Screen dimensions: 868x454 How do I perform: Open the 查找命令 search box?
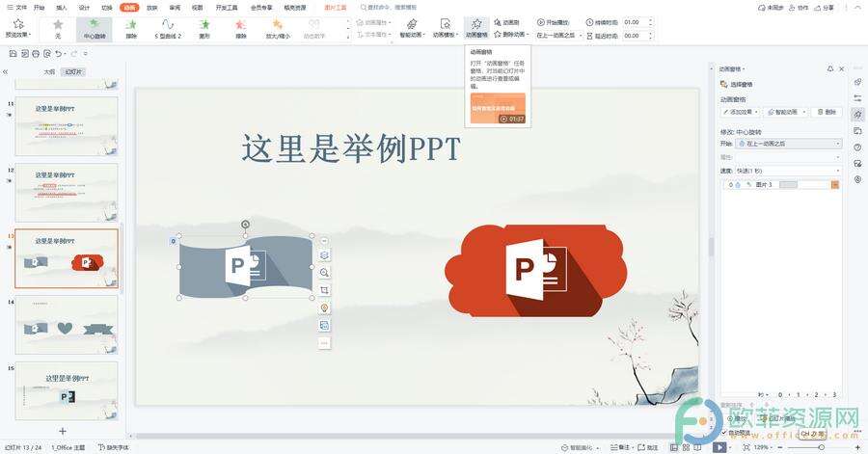389,8
